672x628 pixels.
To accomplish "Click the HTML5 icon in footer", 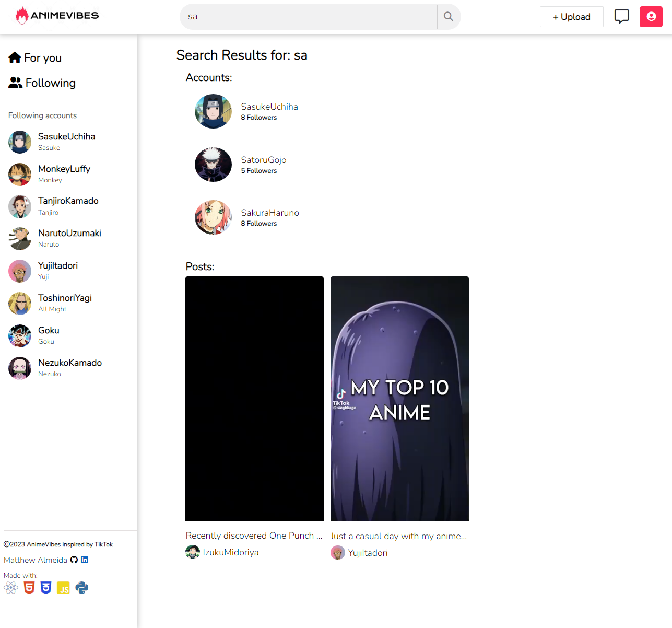I will [29, 588].
